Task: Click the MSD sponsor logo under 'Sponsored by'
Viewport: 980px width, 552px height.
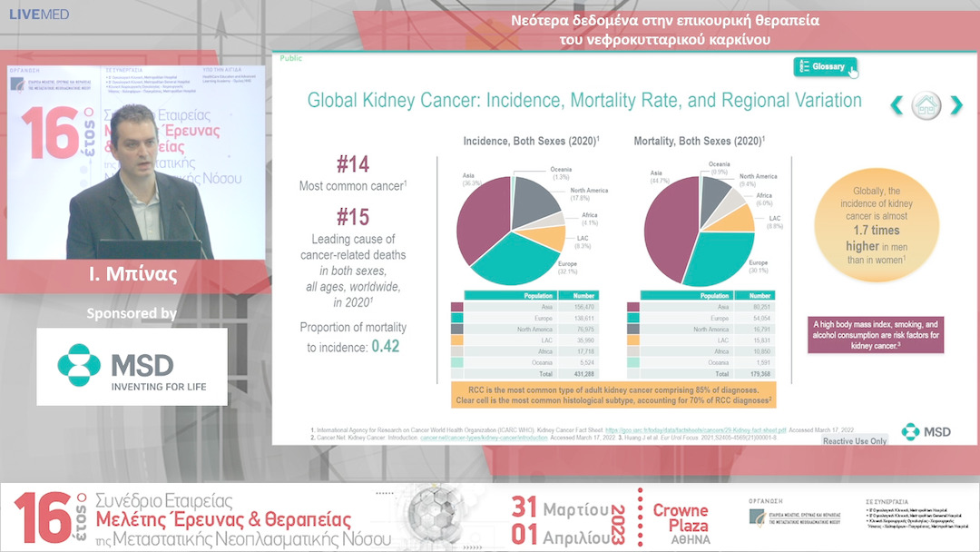Action: point(132,366)
